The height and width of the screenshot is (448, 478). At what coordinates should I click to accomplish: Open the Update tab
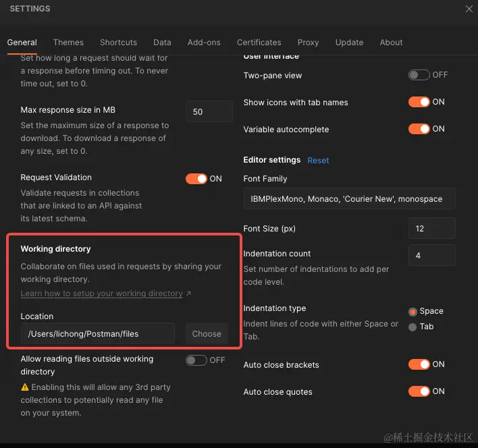349,43
